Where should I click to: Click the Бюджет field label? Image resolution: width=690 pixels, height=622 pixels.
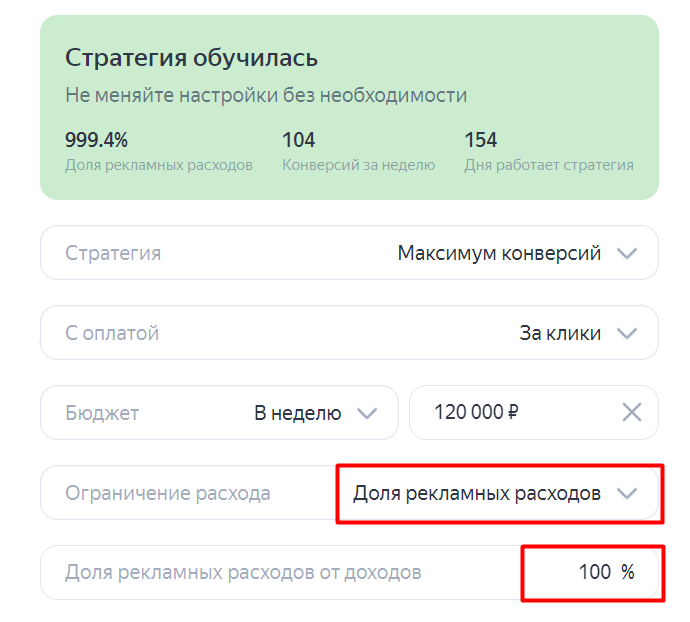click(102, 412)
